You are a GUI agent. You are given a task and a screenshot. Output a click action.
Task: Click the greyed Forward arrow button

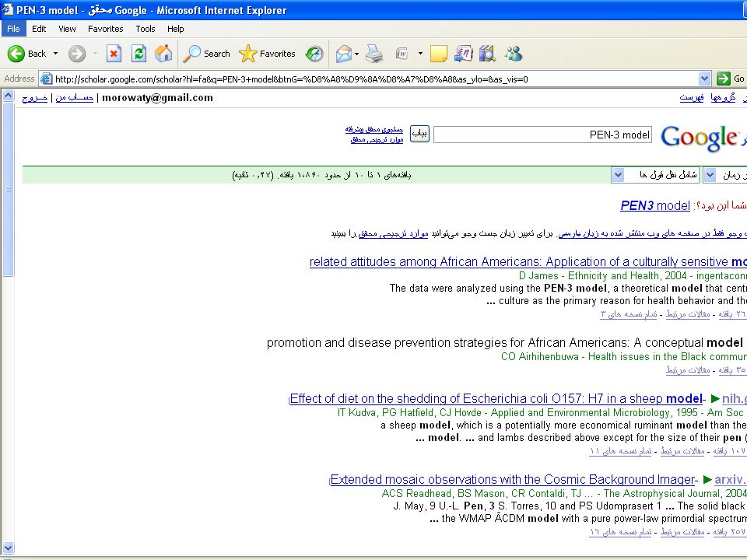pos(77,54)
